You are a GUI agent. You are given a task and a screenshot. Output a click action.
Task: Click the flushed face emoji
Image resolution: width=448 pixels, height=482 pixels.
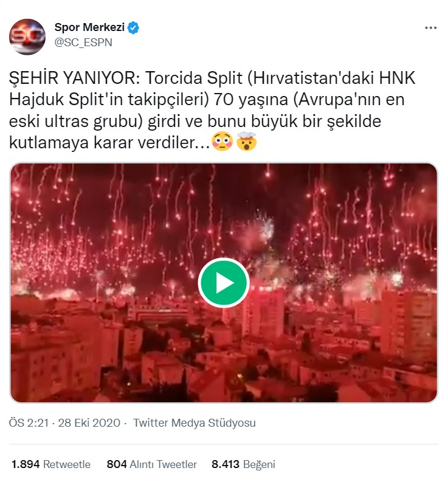(x=222, y=142)
